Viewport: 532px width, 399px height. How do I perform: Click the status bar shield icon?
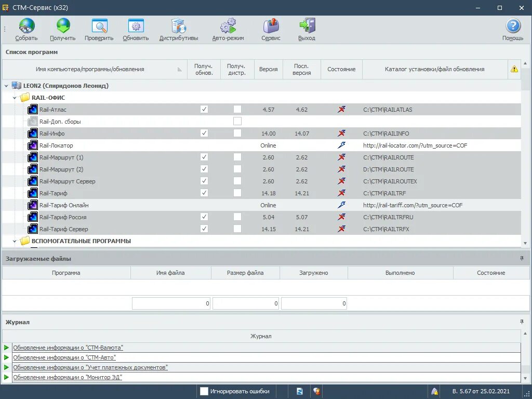pyautogui.click(x=316, y=391)
